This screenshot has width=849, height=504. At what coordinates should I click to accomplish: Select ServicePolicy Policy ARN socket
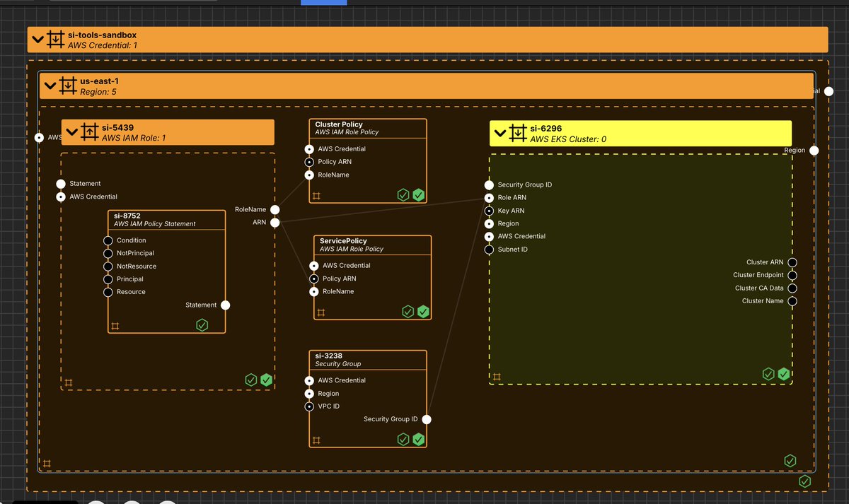(x=313, y=279)
